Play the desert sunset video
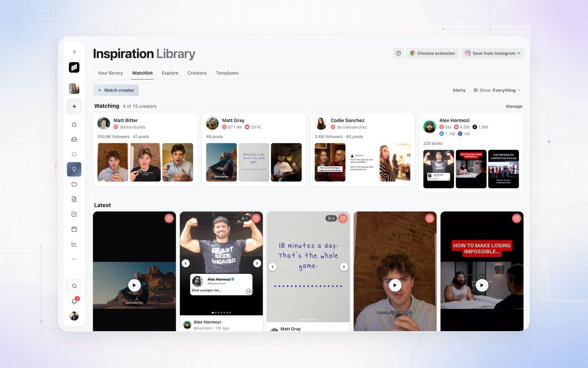The width and height of the screenshot is (588, 368). coord(135,285)
